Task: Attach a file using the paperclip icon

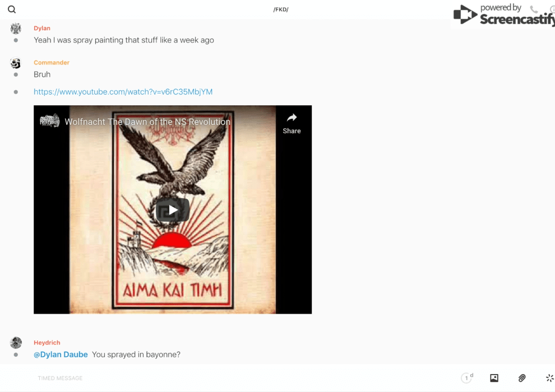Action: 522,378
